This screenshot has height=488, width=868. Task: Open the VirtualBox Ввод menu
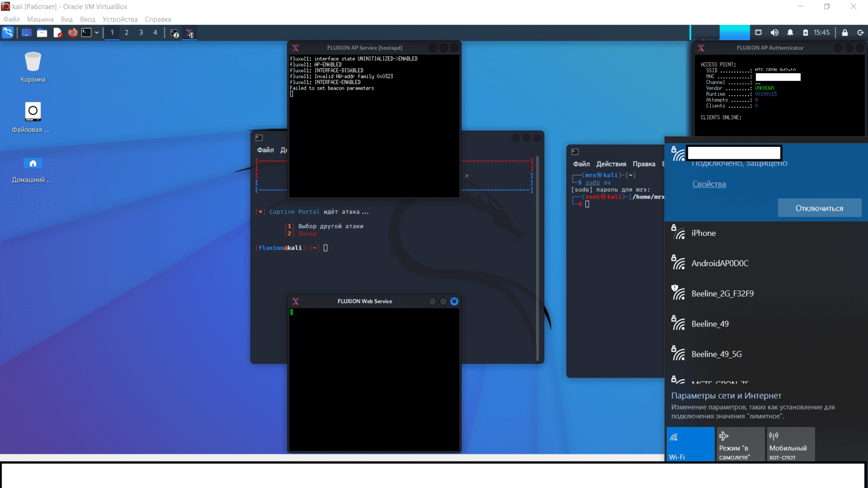[x=87, y=19]
